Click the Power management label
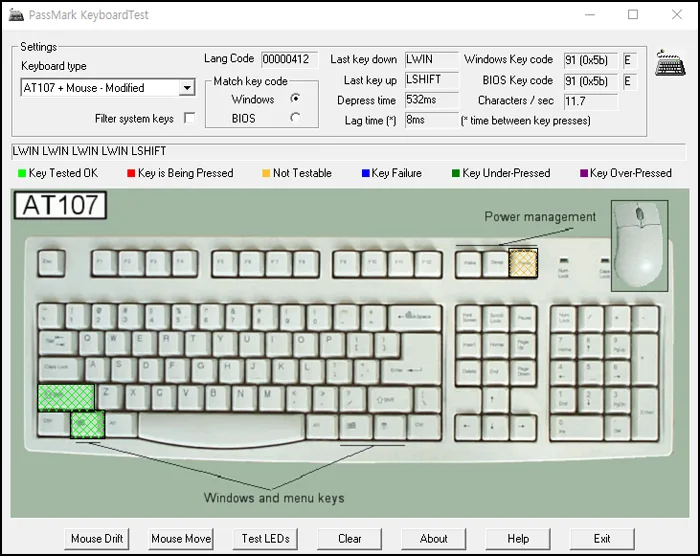This screenshot has height=556, width=700. pyautogui.click(x=540, y=217)
